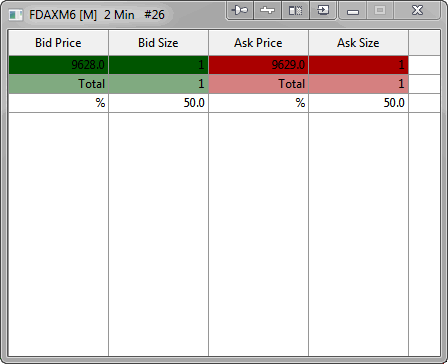Click the Ask Price column header
The width and height of the screenshot is (448, 364).
[x=258, y=43]
